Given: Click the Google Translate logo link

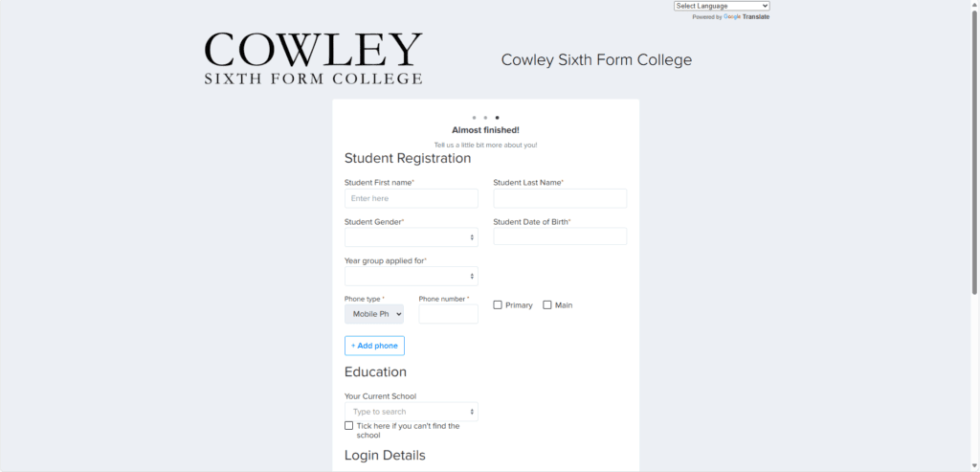Looking at the screenshot, I should [x=732, y=17].
